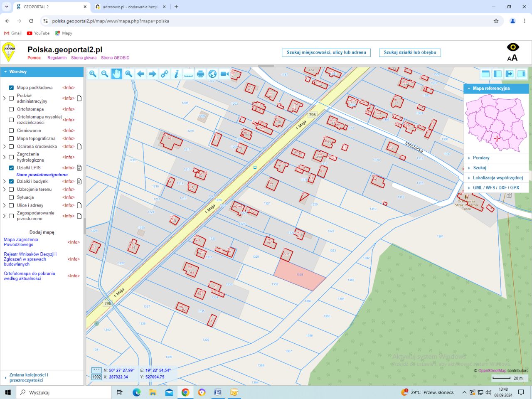Open the Strona GEOBID menu link

[x=115, y=58]
